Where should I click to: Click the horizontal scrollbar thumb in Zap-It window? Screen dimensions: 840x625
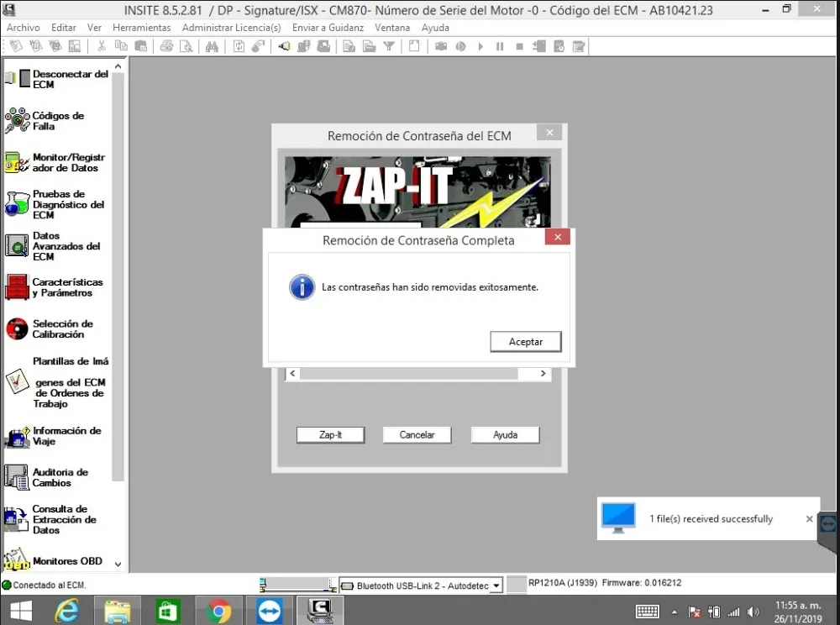click(409, 373)
